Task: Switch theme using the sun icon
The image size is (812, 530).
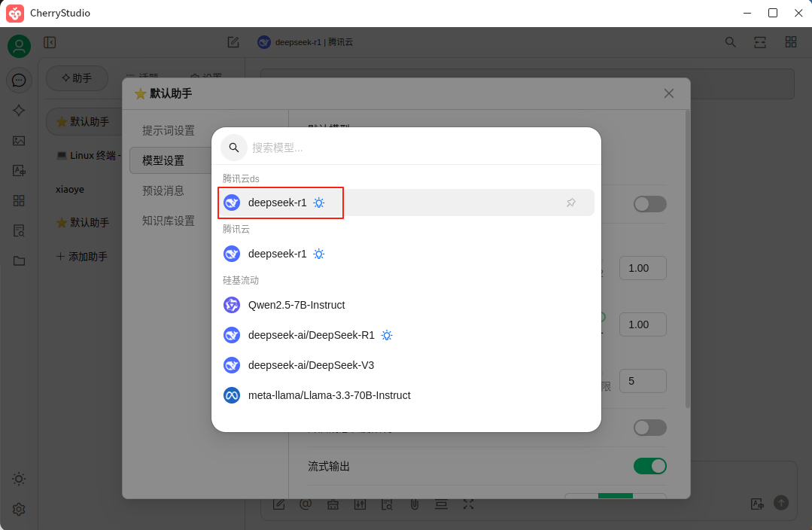Action: pyautogui.click(x=19, y=479)
